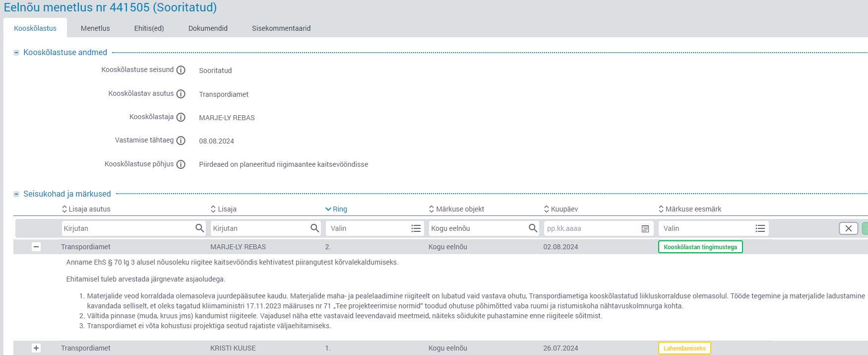Screen dimensions: 868x355
Task: Collapse Kooskõlastuse andmed section
Action: [x=16, y=53]
